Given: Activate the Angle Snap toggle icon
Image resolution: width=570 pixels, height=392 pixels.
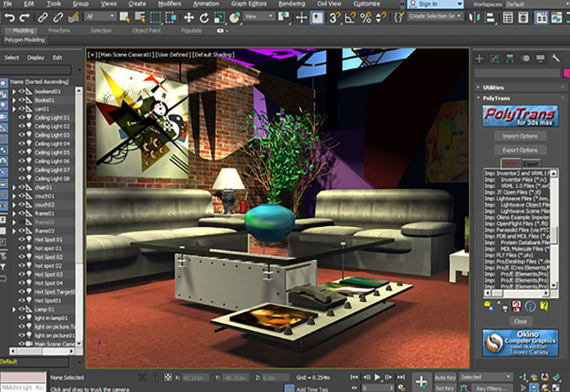Looking at the screenshot, I should pyautogui.click(x=349, y=16).
